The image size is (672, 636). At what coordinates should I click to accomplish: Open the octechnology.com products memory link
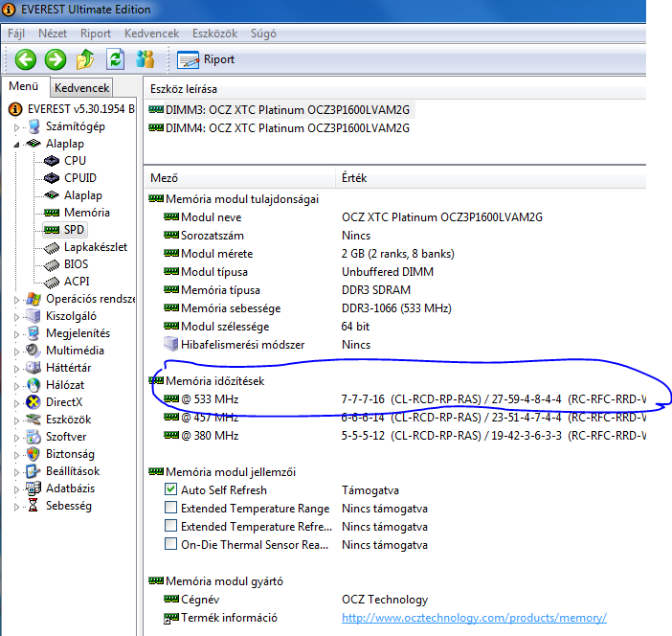(x=474, y=618)
